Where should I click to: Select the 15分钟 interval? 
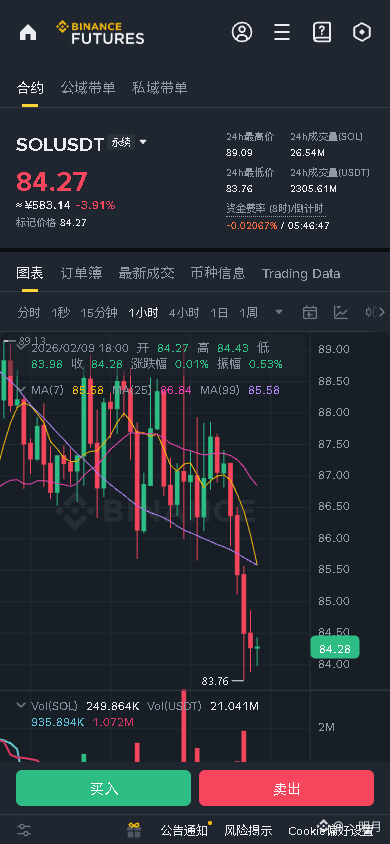pos(99,312)
